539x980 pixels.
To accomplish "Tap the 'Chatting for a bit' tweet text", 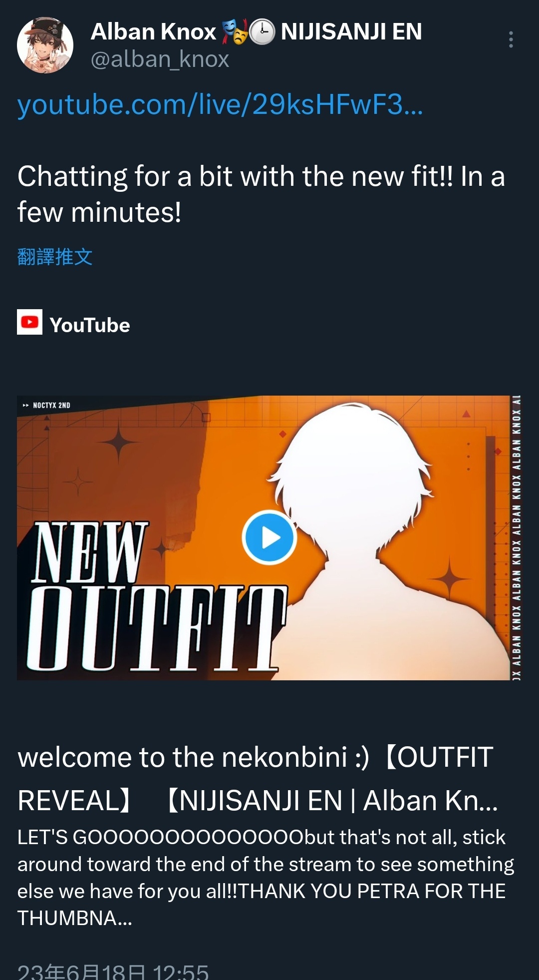I will click(261, 194).
